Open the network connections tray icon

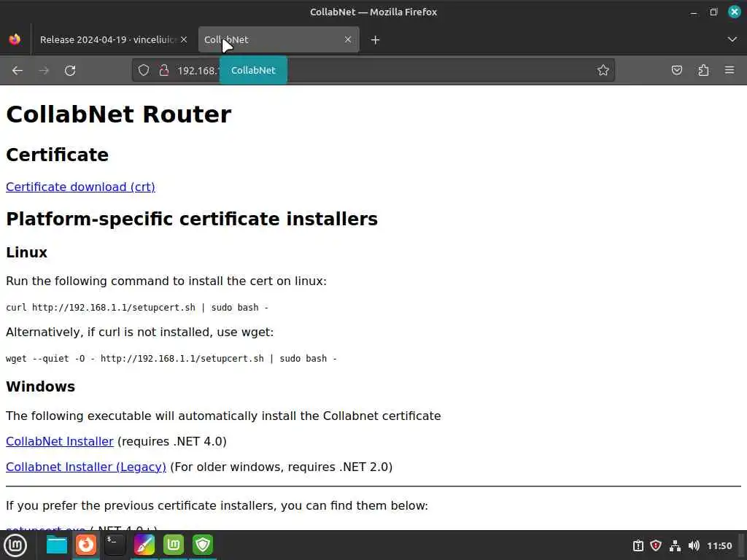[x=675, y=545]
